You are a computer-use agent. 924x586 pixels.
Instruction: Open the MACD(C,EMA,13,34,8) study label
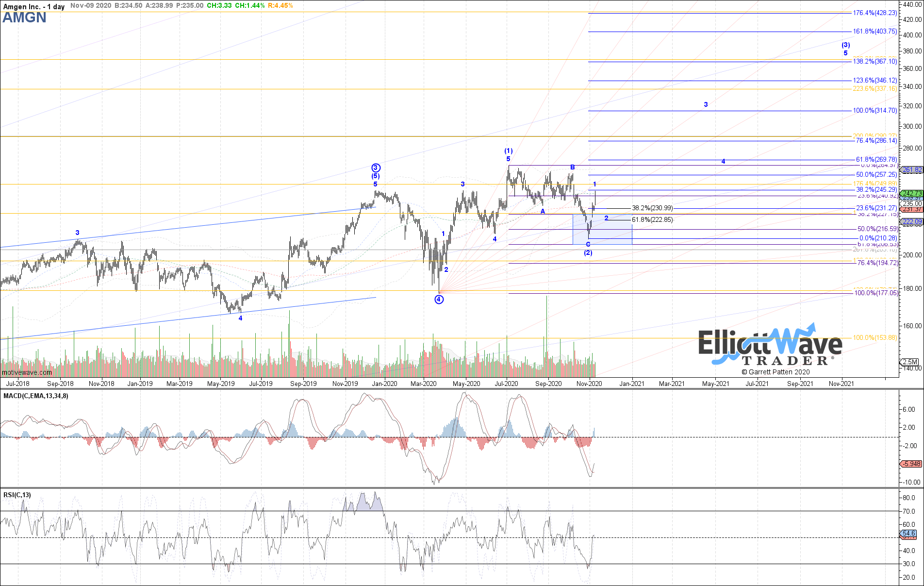tap(36, 396)
